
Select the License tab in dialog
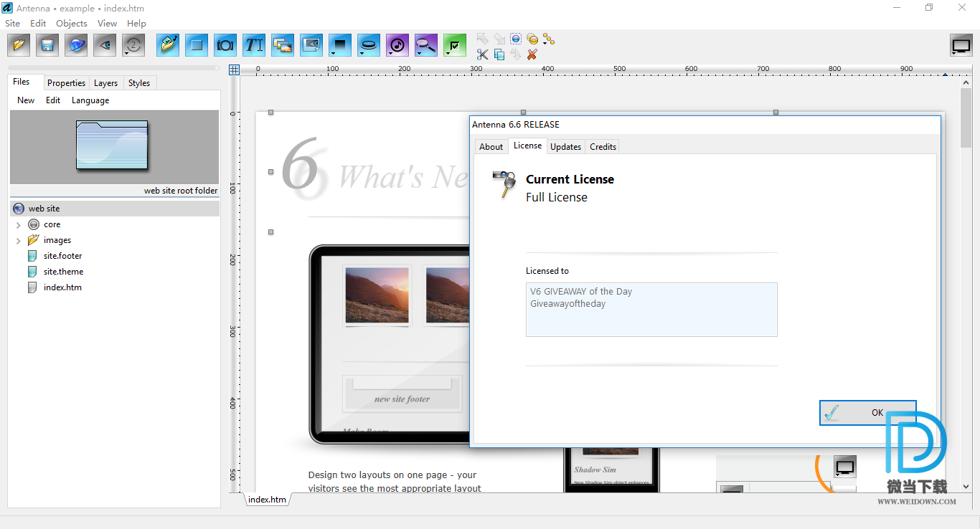(527, 146)
